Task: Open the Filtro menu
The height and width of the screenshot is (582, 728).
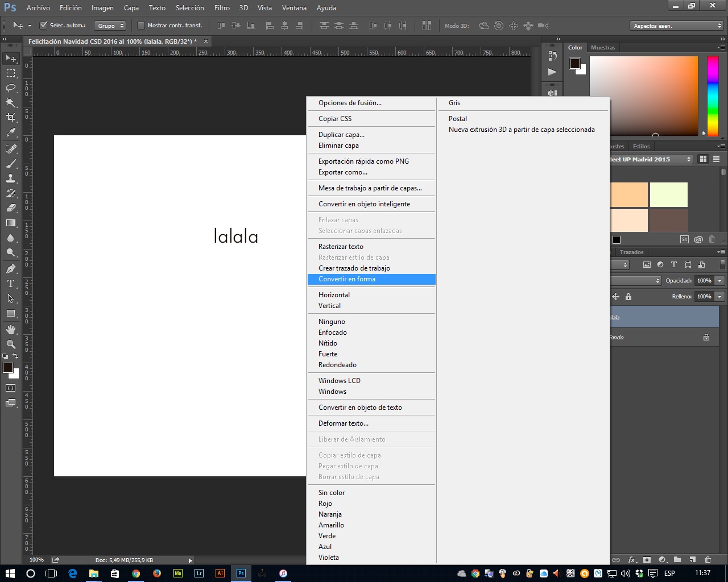Action: (x=222, y=8)
